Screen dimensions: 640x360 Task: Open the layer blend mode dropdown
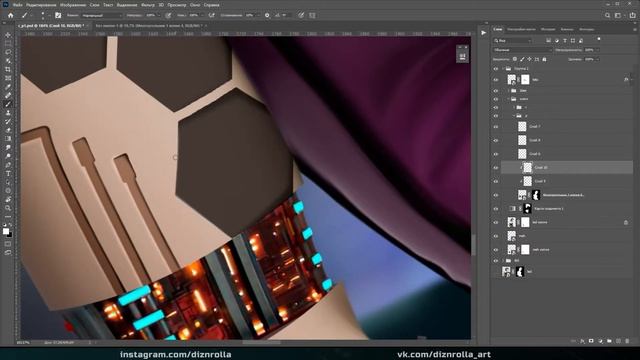pyautogui.click(x=522, y=50)
